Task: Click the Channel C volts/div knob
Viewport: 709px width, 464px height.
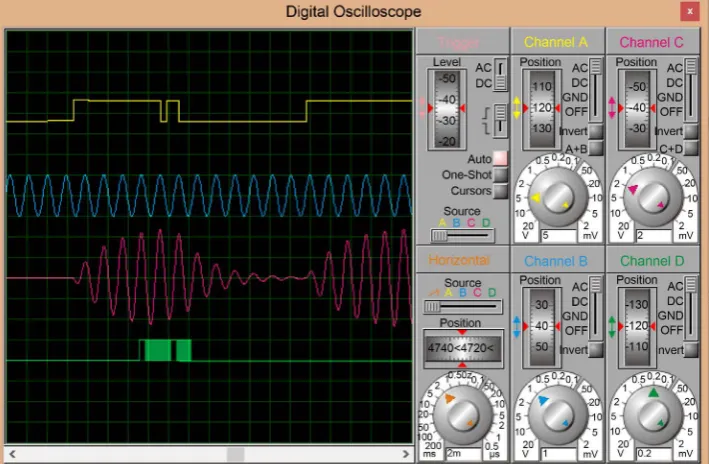Action: pos(653,197)
